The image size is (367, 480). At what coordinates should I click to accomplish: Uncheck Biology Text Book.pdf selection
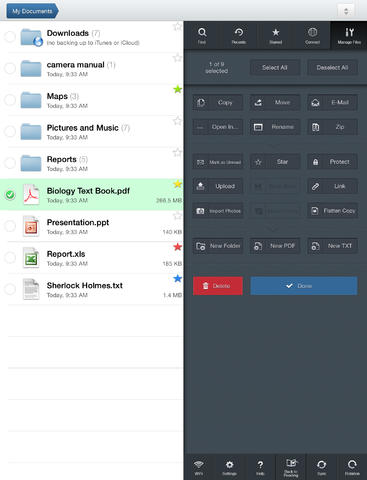coord(10,194)
